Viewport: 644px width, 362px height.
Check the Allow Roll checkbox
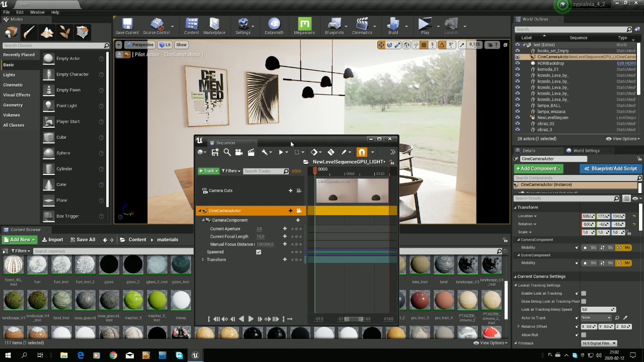(x=584, y=335)
